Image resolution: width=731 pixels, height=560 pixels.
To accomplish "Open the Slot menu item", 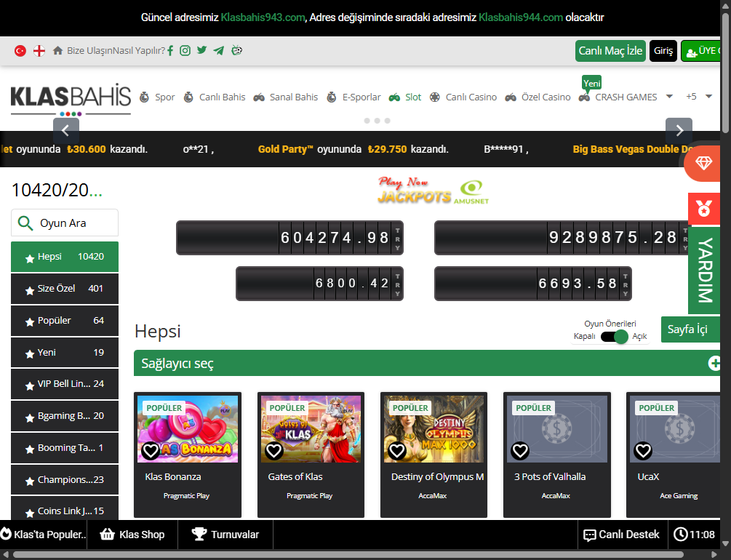I will (405, 97).
